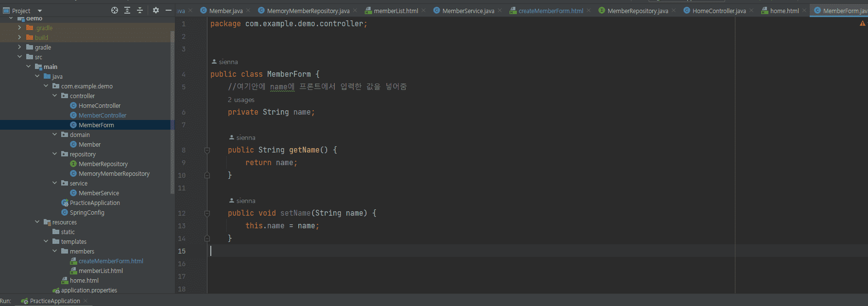
Task: Collapse the src folder
Action: click(x=19, y=57)
